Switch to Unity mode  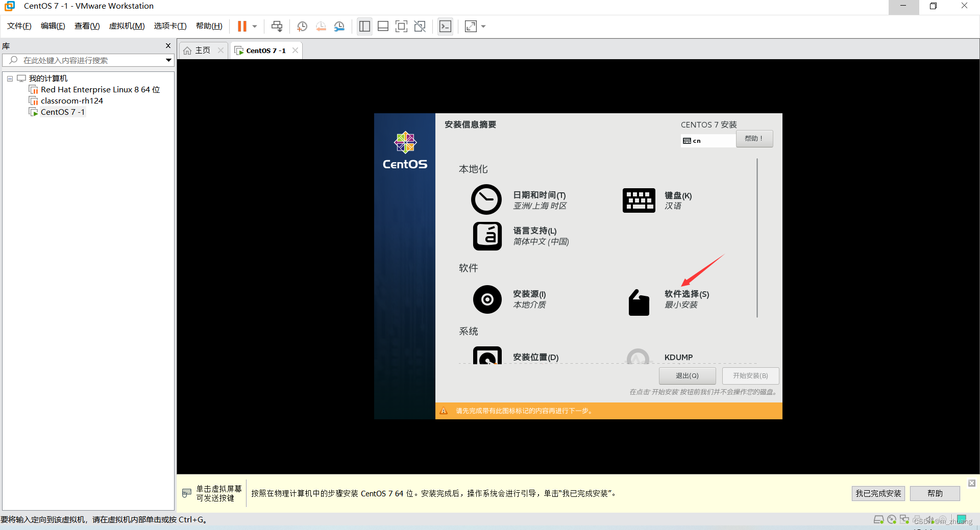(420, 26)
